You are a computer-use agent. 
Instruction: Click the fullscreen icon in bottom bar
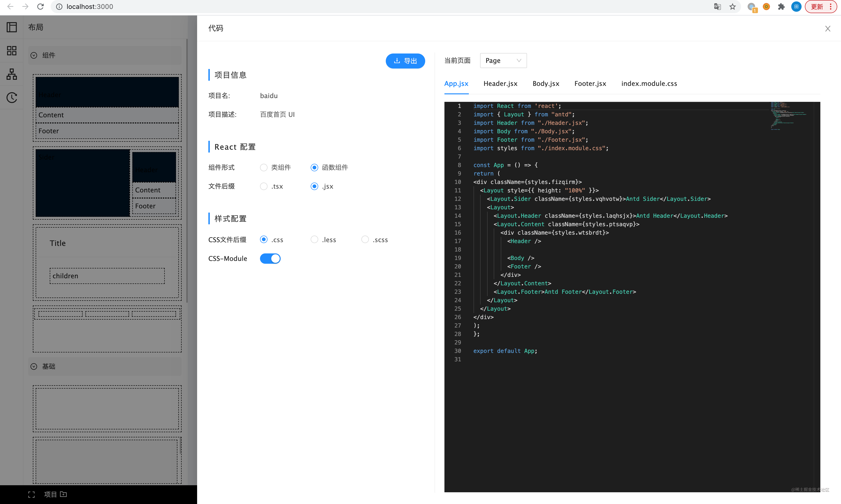coord(31,494)
